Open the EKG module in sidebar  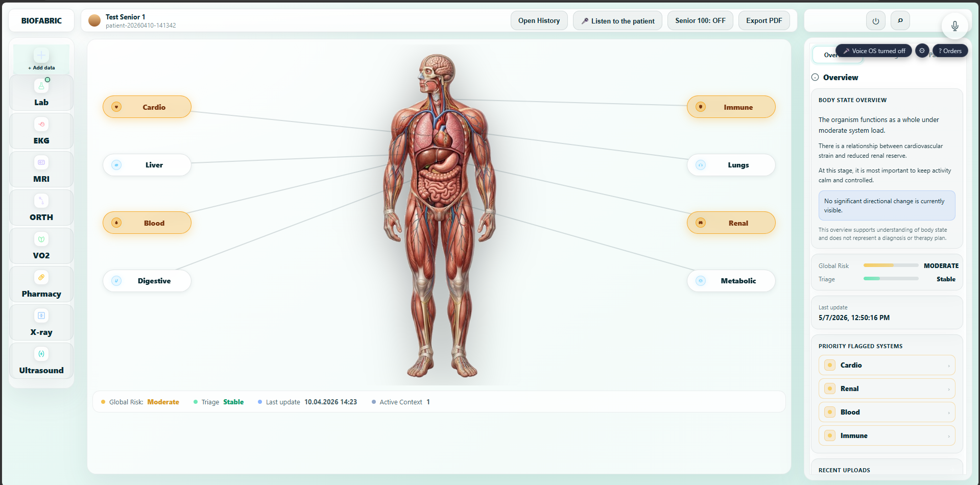pyautogui.click(x=41, y=131)
